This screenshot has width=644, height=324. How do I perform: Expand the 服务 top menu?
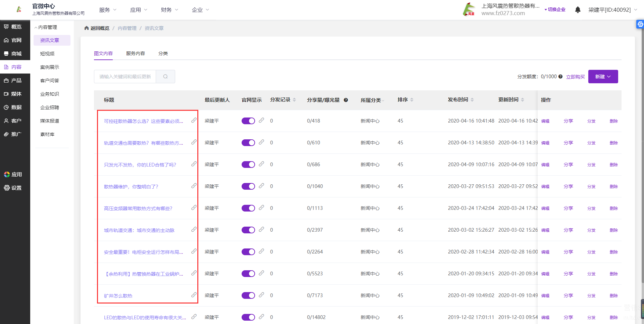tap(107, 10)
